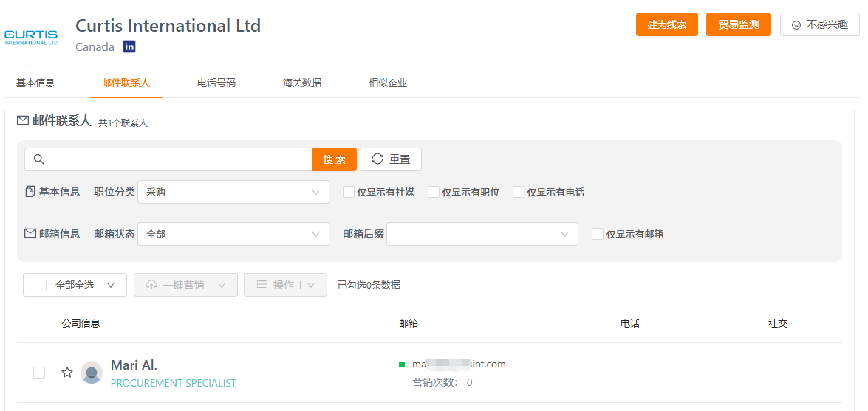Click the 公司信息 column header
Screen dimensions: 868x411
point(81,324)
